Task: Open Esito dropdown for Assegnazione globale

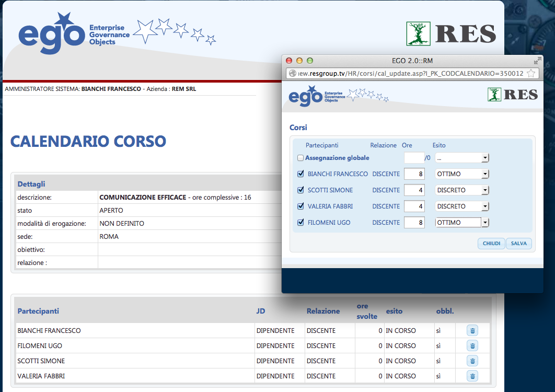Action: point(461,158)
